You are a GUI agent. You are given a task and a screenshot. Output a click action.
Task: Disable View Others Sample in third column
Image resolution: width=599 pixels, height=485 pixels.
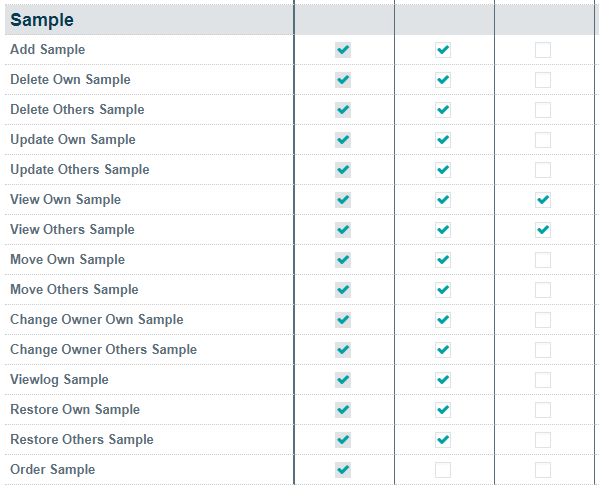543,230
